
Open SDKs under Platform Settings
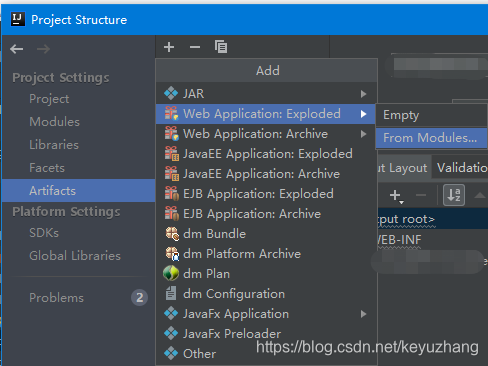pyautogui.click(x=44, y=233)
